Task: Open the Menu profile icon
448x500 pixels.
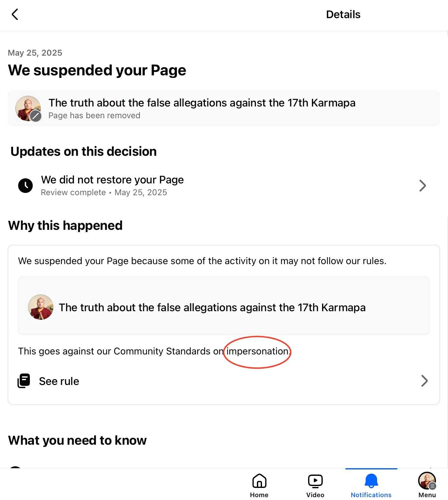Action: [x=427, y=481]
